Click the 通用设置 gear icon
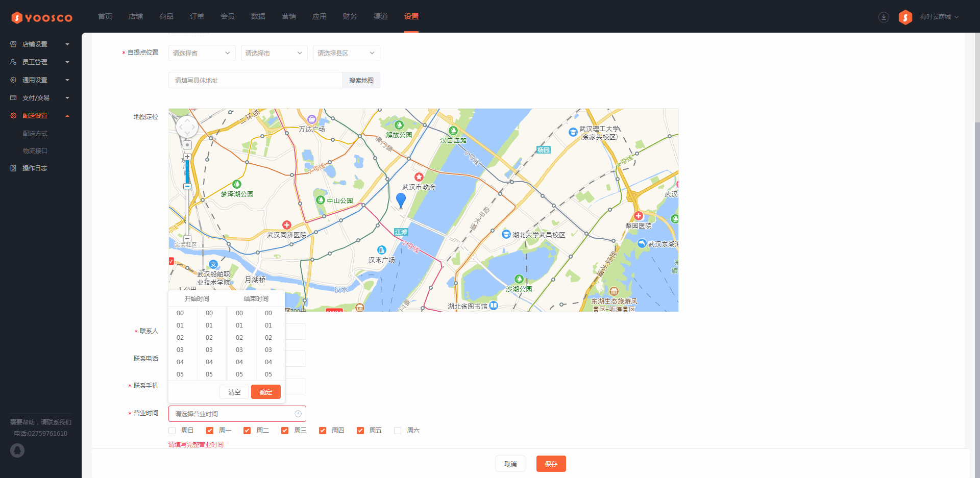The width and height of the screenshot is (980, 478). (13, 80)
